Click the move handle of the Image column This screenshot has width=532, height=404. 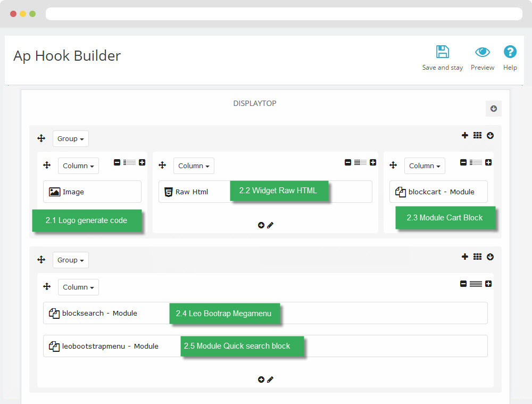47,166
